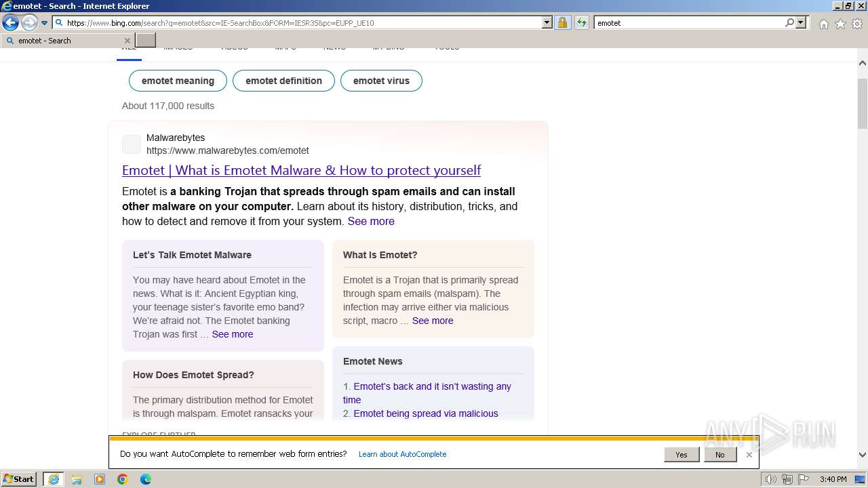Click the Action Center flag tray icon

803,480
